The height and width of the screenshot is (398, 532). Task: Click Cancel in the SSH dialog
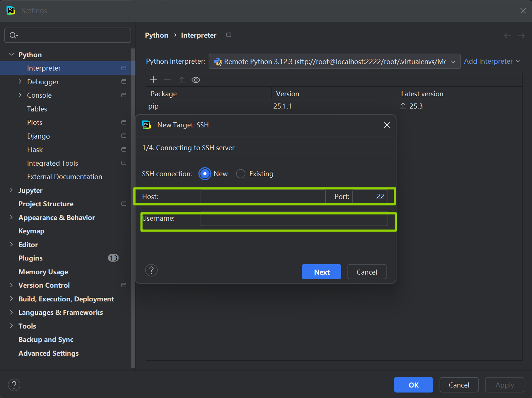(367, 272)
